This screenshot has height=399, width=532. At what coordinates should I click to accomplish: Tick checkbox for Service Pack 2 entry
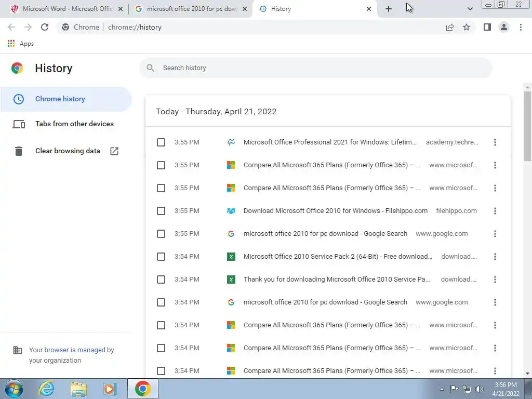161,257
